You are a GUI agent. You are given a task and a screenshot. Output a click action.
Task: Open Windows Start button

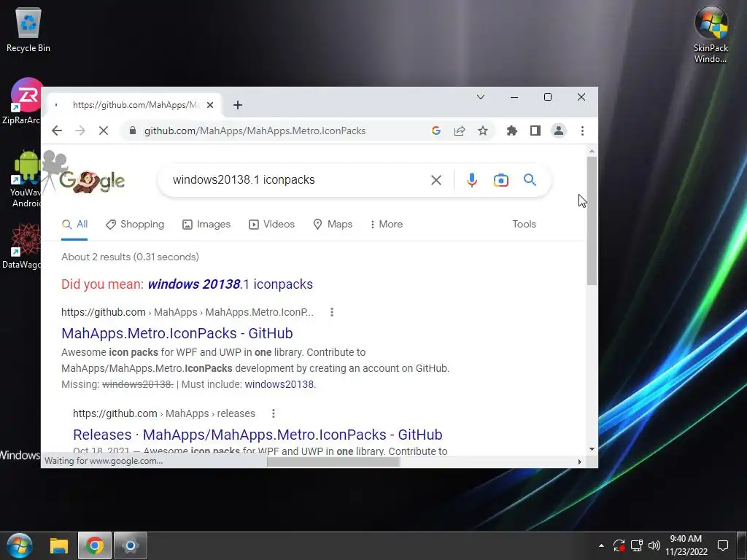tap(20, 545)
